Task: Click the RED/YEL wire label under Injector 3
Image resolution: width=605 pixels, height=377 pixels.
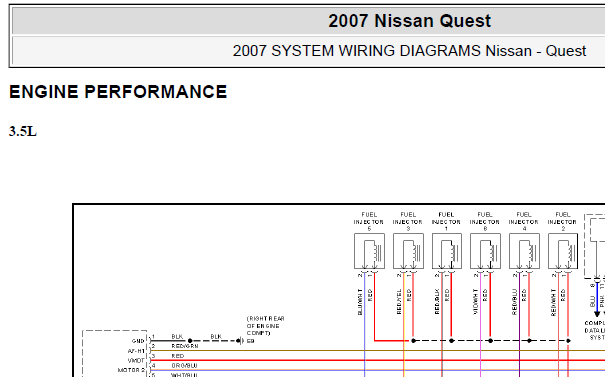Action: coord(399,301)
